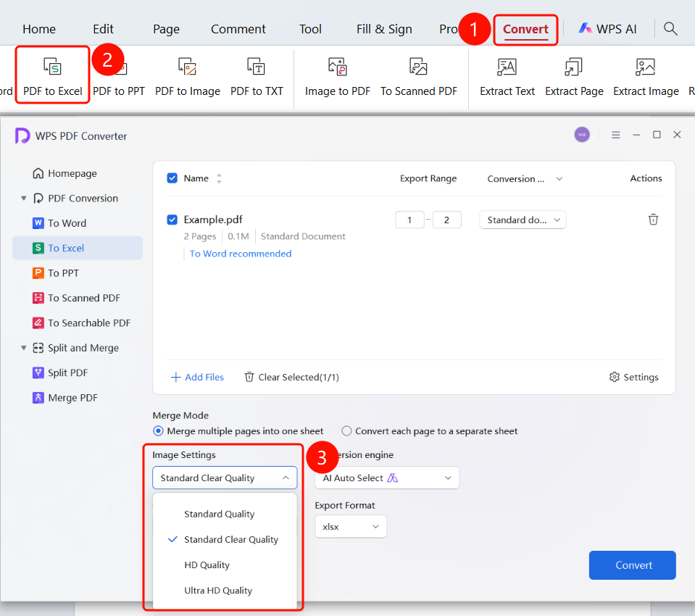Screen dimensions: 695x616
Task: Switch to the Fill & Sign tab
Action: click(x=384, y=29)
